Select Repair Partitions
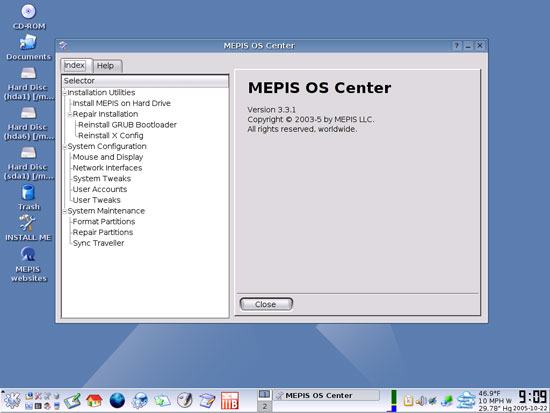The image size is (550, 413). [x=103, y=232]
